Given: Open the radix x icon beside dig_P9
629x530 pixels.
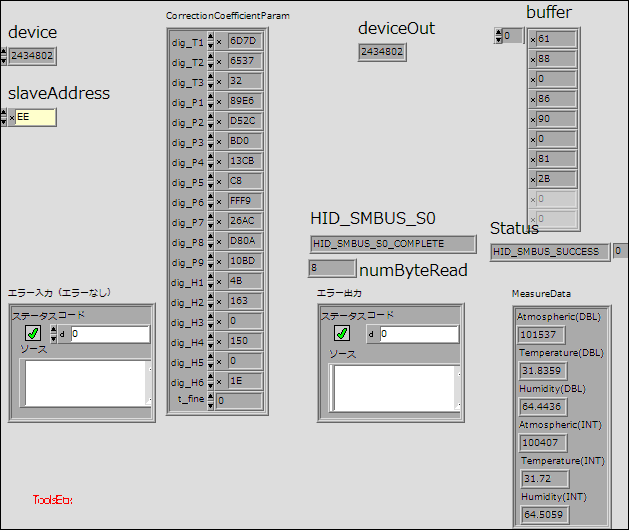Looking at the screenshot, I should (219, 262).
